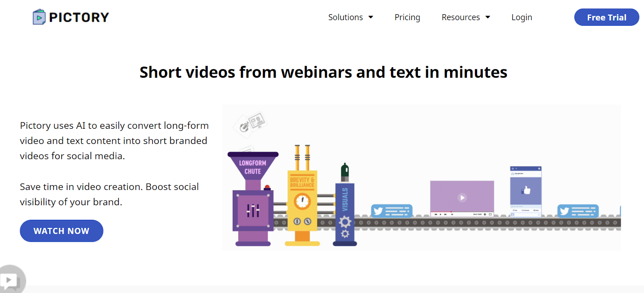
Task: Click the Pictory wordmark text
Action: tap(79, 17)
